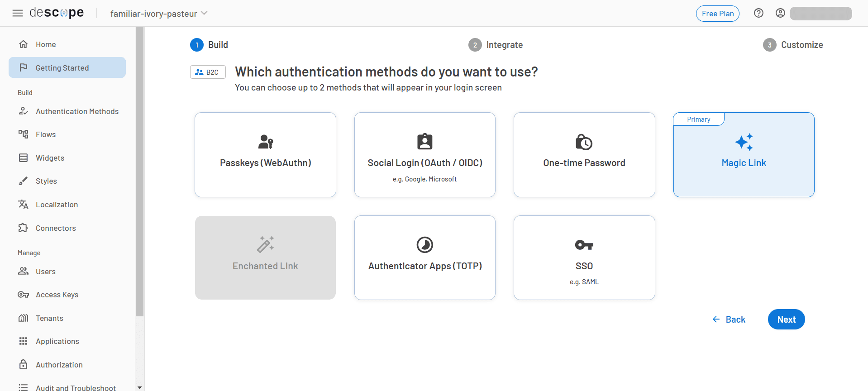Image resolution: width=868 pixels, height=391 pixels.
Task: Click the One-time Password clock-lock icon
Action: 584,142
